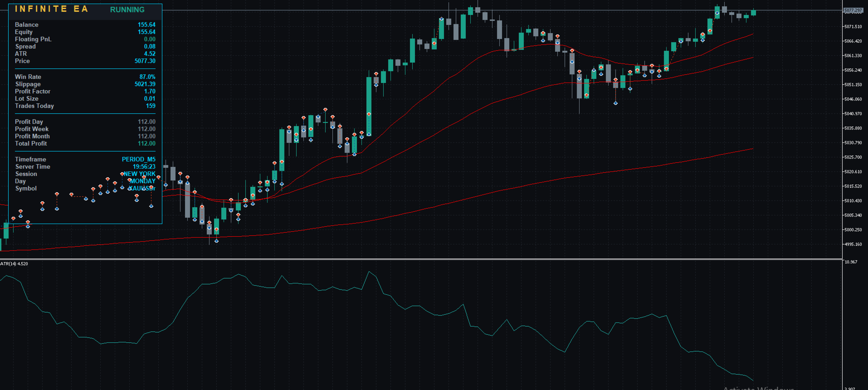Image resolution: width=868 pixels, height=390 pixels.
Task: Select the Lot Size label
Action: click(27, 98)
